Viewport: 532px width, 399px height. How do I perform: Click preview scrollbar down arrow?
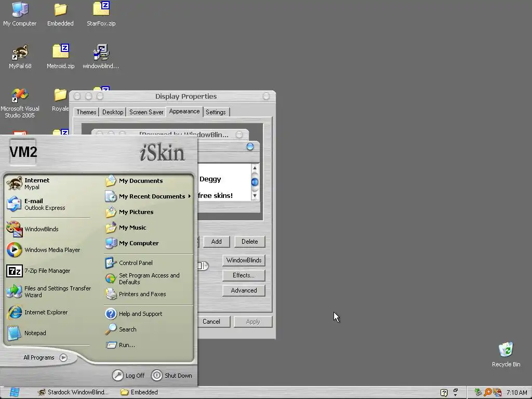pos(255,196)
